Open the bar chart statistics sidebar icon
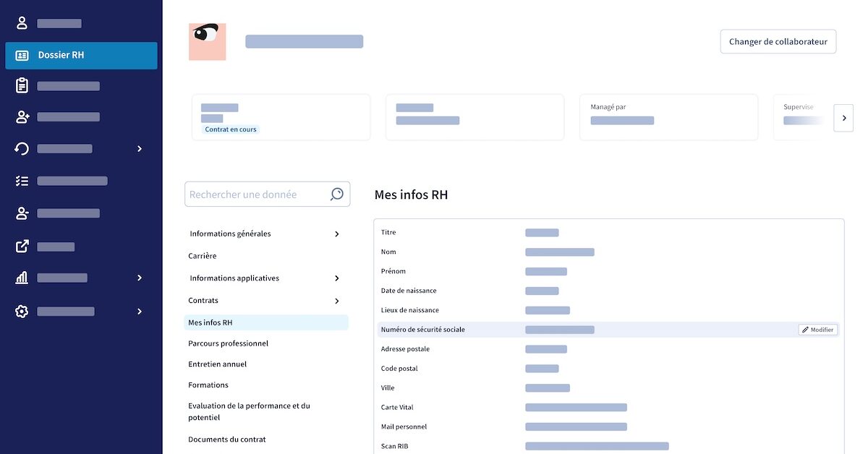This screenshot has height=454, width=868. click(x=21, y=278)
